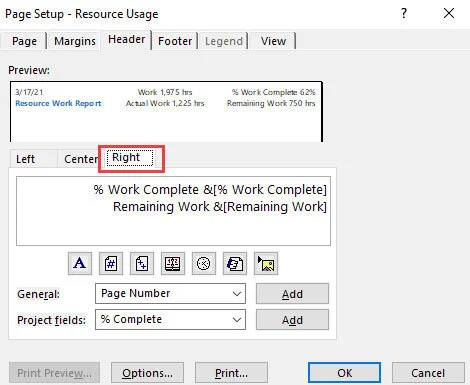Switch to the Center alignment tab

[81, 159]
